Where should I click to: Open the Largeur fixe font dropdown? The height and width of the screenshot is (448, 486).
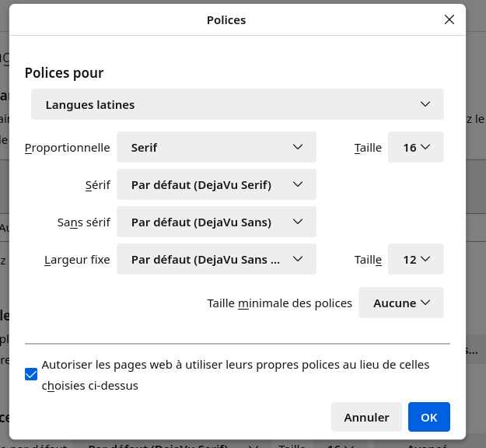(x=216, y=259)
